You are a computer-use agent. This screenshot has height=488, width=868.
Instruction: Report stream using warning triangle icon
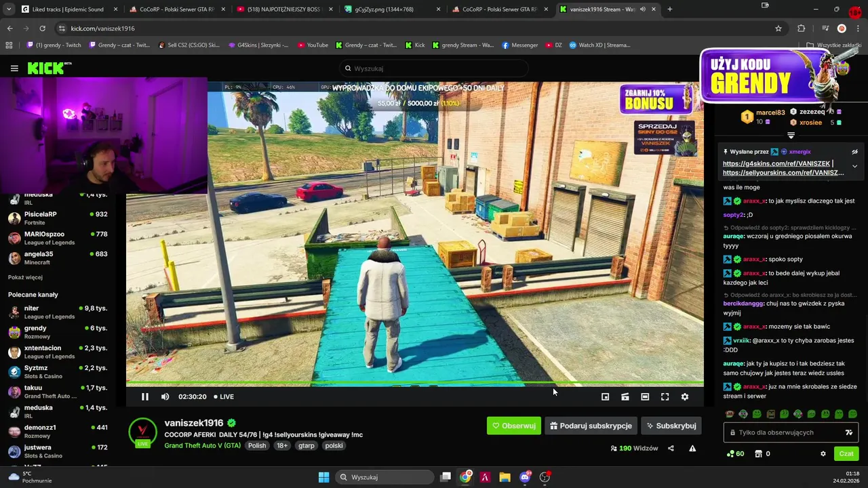(x=692, y=448)
